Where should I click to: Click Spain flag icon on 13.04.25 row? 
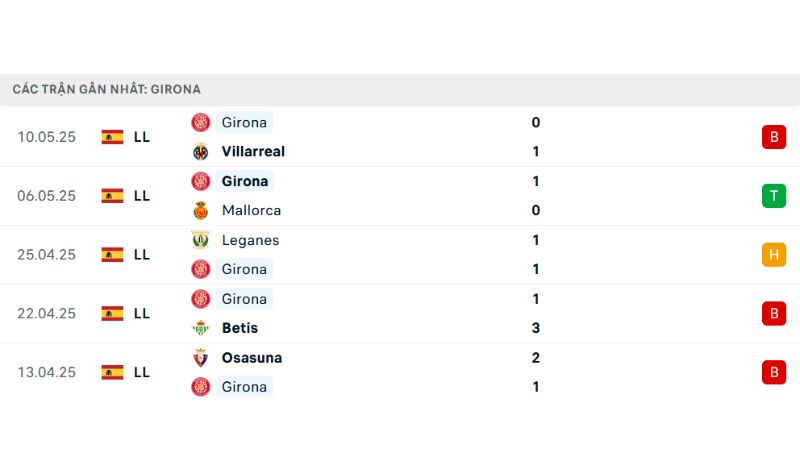[x=112, y=372]
